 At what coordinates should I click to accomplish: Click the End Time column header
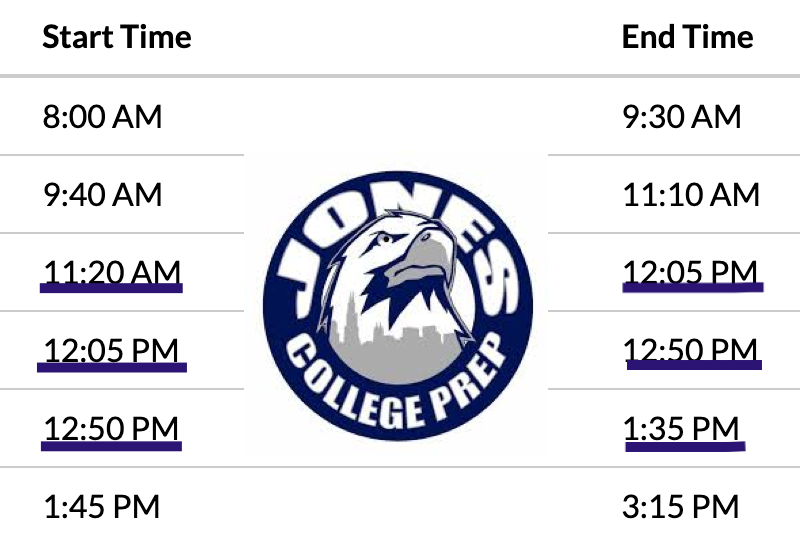(x=687, y=38)
